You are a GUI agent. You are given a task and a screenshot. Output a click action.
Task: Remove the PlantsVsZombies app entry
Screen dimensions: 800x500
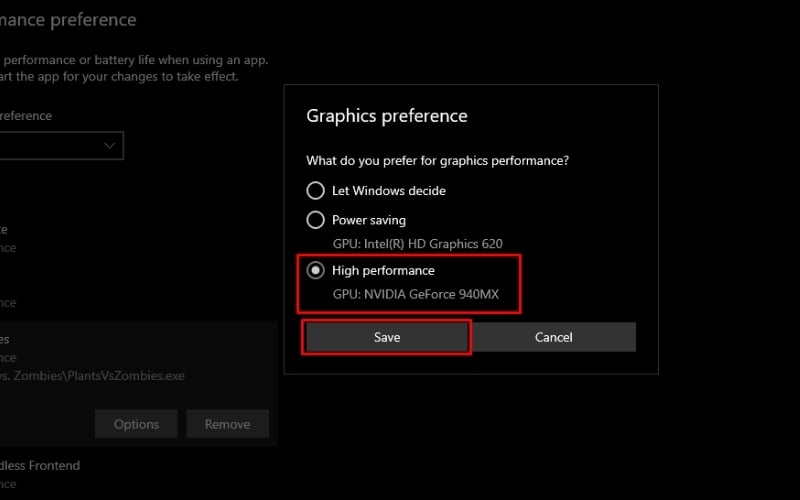coord(227,424)
